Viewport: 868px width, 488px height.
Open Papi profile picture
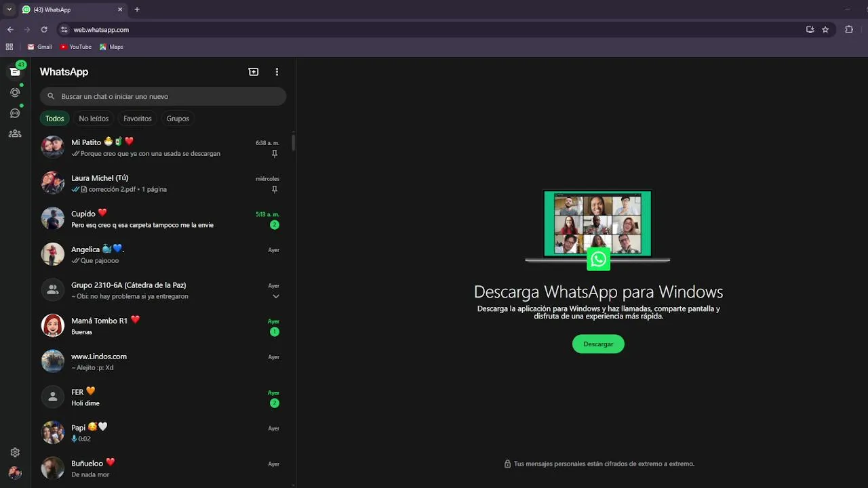click(53, 432)
